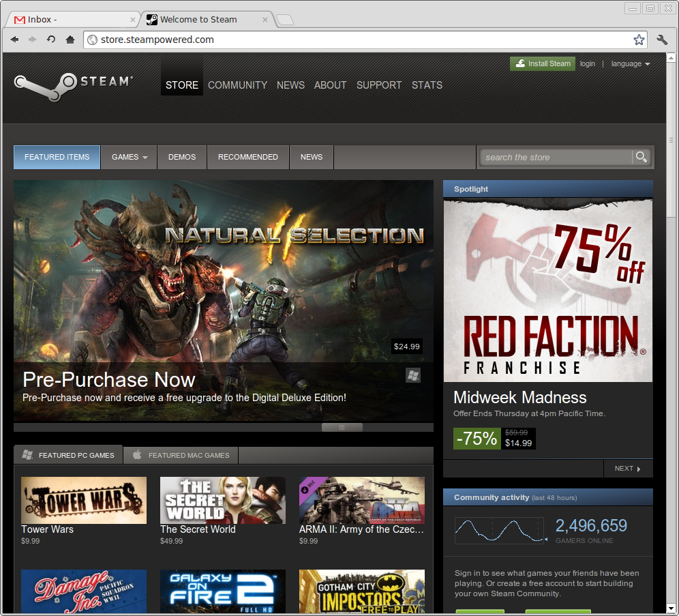This screenshot has width=679, height=616.
Task: Click the Midweek Madness heading
Action: point(519,397)
